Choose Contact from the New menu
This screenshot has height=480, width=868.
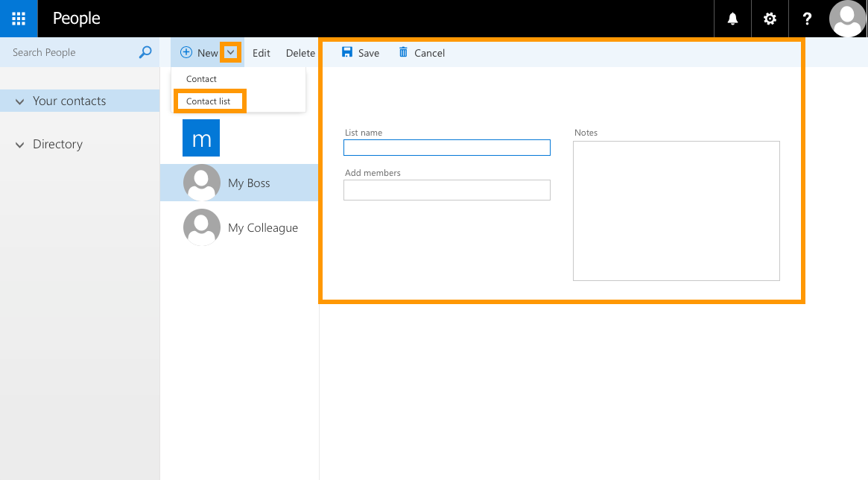point(201,79)
